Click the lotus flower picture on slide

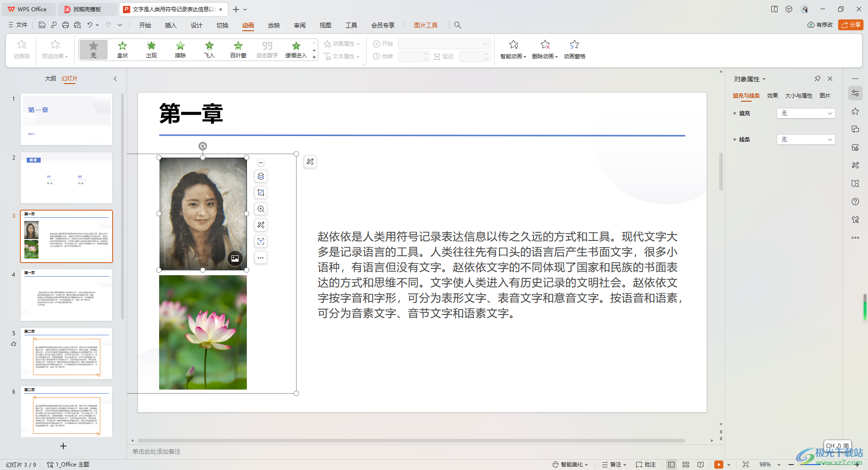coord(203,332)
